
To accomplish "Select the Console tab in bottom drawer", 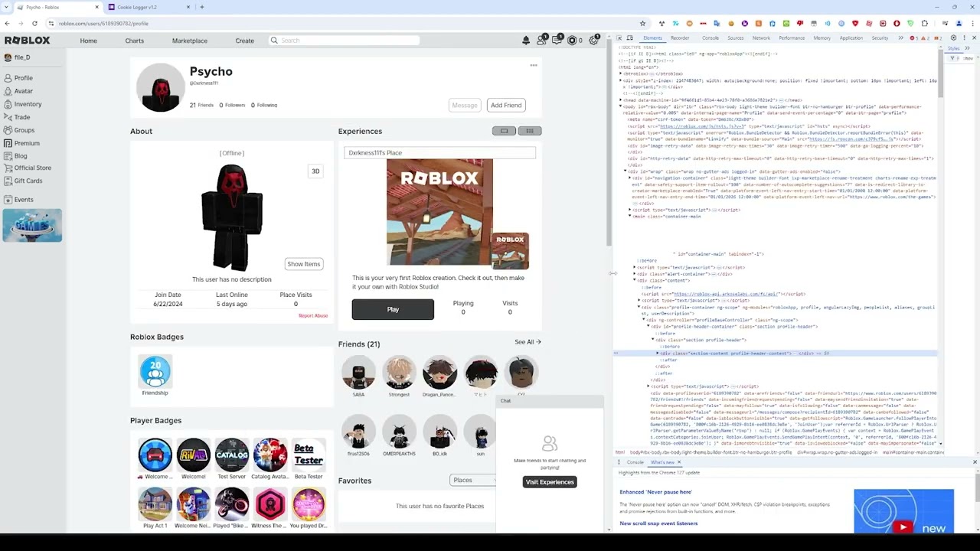I will (635, 462).
